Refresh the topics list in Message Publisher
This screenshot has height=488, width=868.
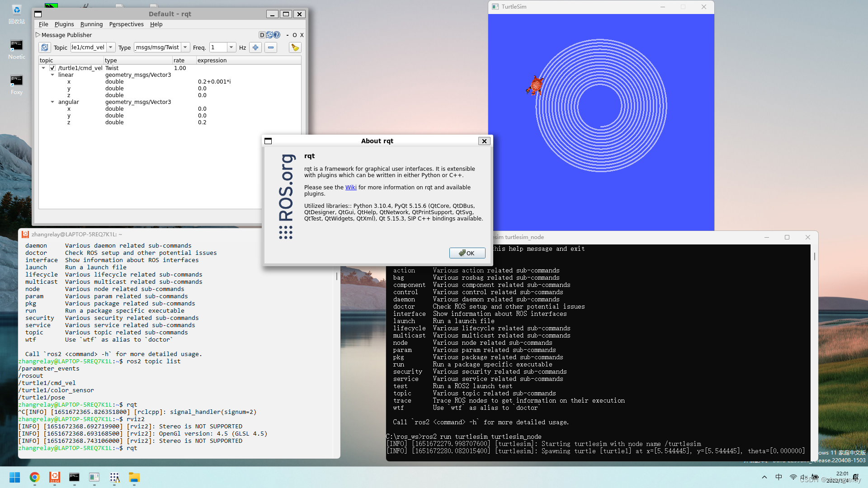coord(44,47)
